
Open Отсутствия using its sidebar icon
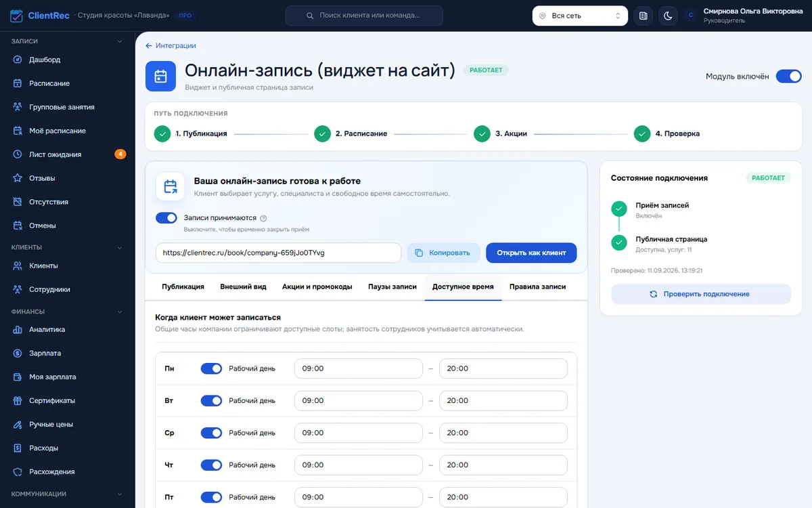tap(18, 202)
